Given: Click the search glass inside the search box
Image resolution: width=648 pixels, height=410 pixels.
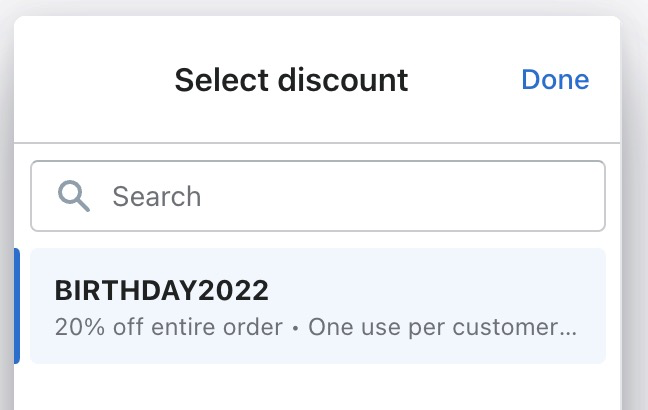Looking at the screenshot, I should tap(74, 195).
